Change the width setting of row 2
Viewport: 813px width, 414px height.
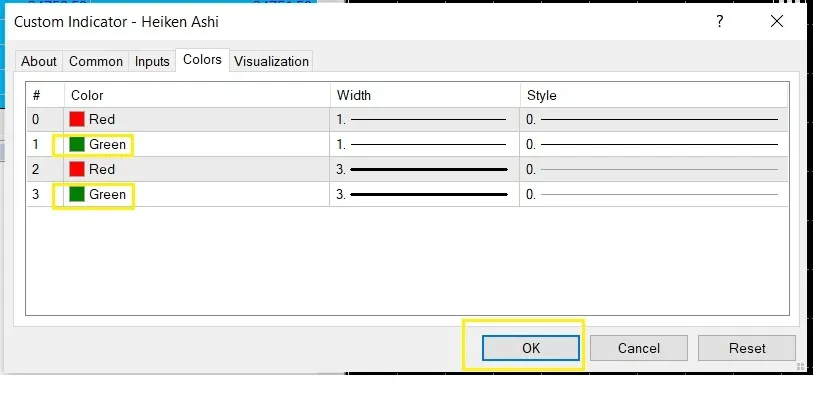425,169
